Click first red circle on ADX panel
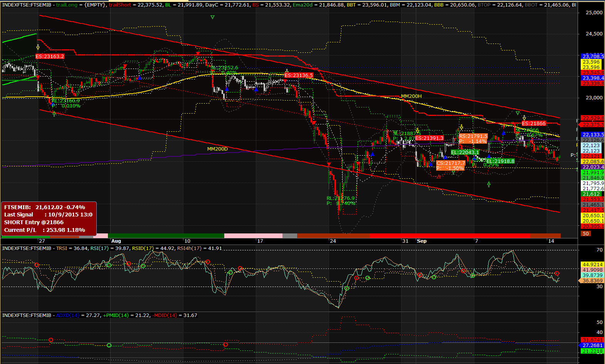The height and width of the screenshot is (364, 605). tap(51, 340)
